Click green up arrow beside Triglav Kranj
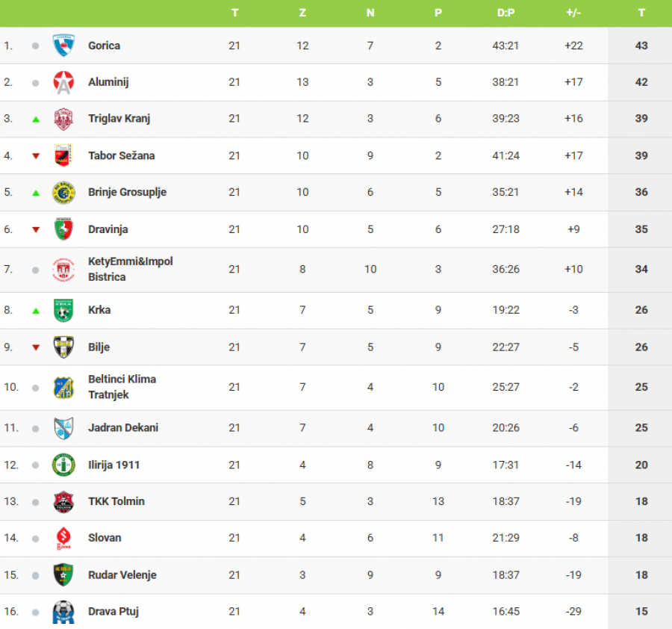672x629 pixels. click(35, 119)
